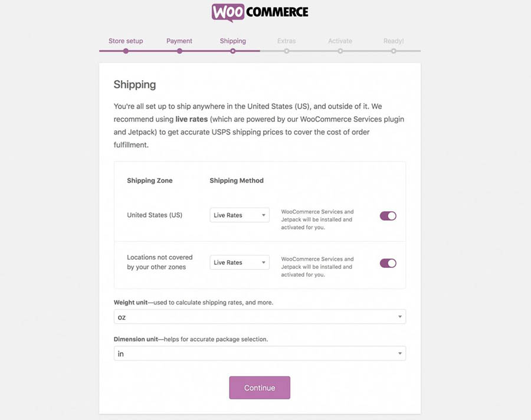Open United States shipping method dropdown
Screen dimensions: 531x420
point(240,215)
